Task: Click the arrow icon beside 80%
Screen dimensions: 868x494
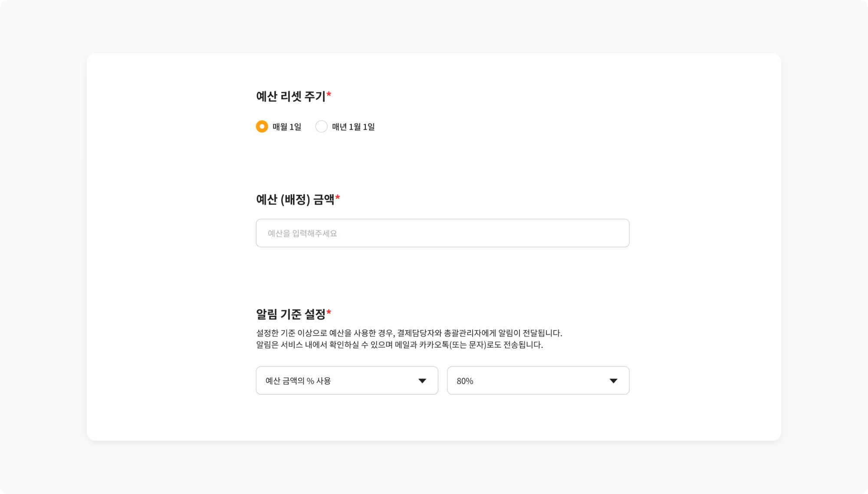Action: click(613, 381)
